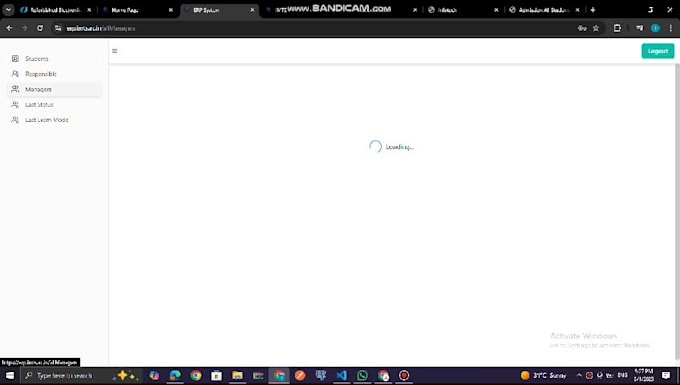This screenshot has width=680, height=385.
Task: Click the address bar URL field
Action: [x=317, y=28]
